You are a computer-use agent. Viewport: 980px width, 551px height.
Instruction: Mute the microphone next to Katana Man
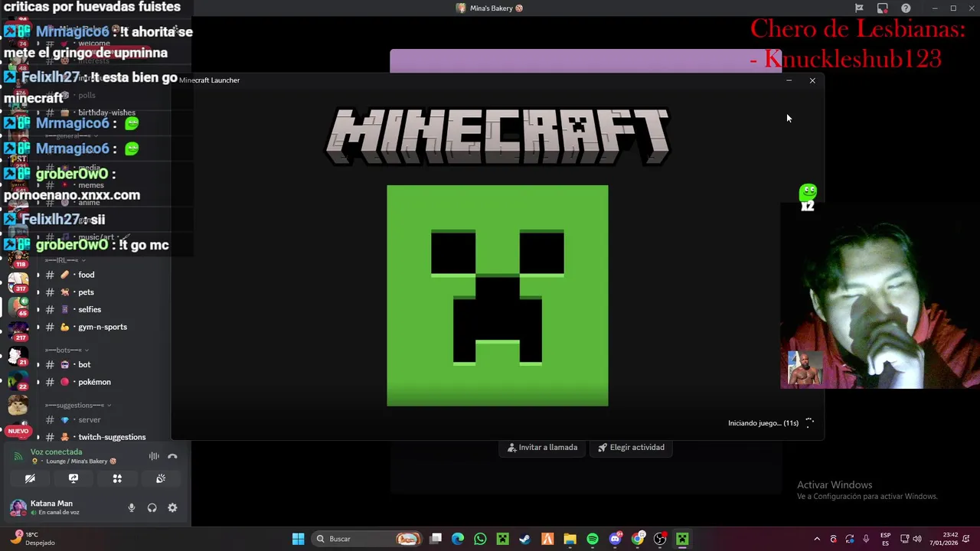(132, 507)
